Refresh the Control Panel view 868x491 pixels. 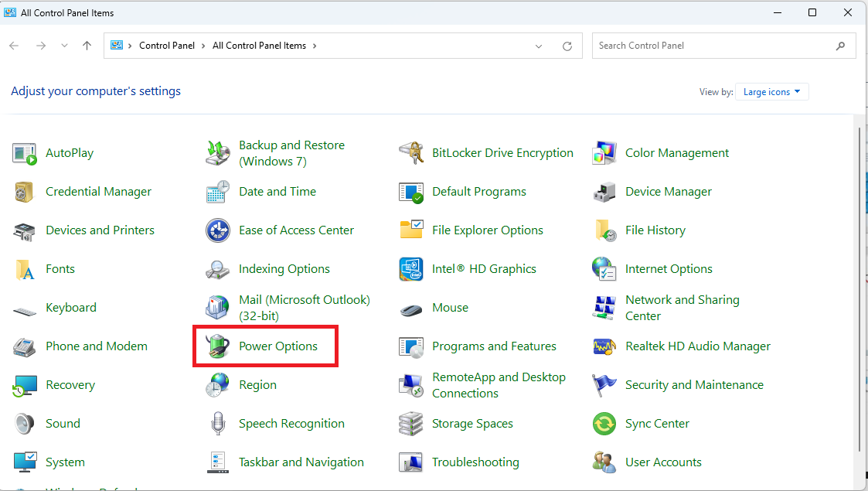(x=567, y=46)
